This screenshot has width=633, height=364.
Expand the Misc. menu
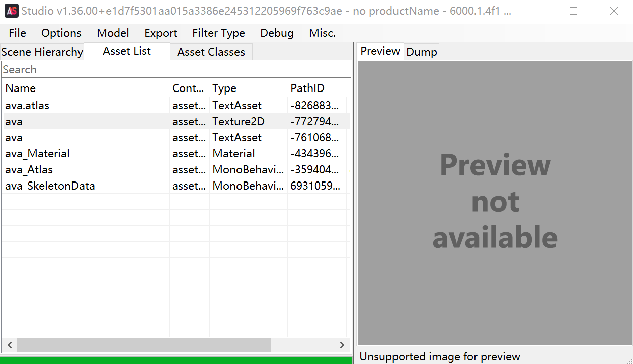(322, 33)
